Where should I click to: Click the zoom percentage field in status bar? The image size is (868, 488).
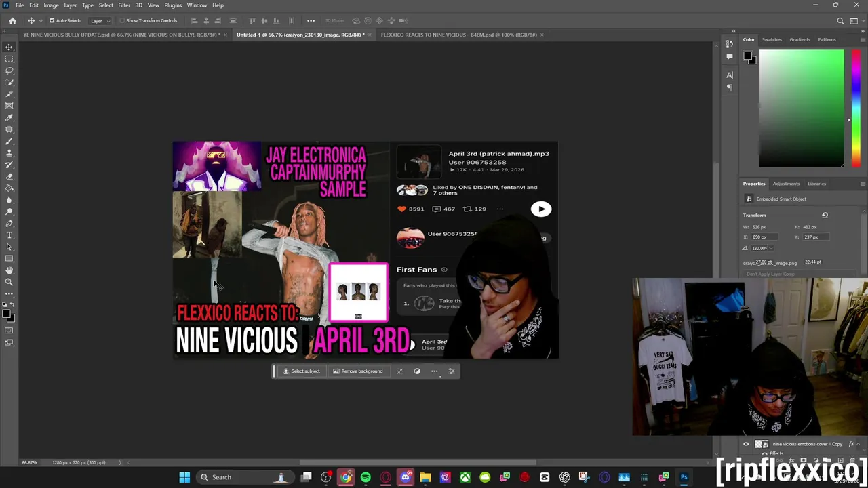click(29, 462)
